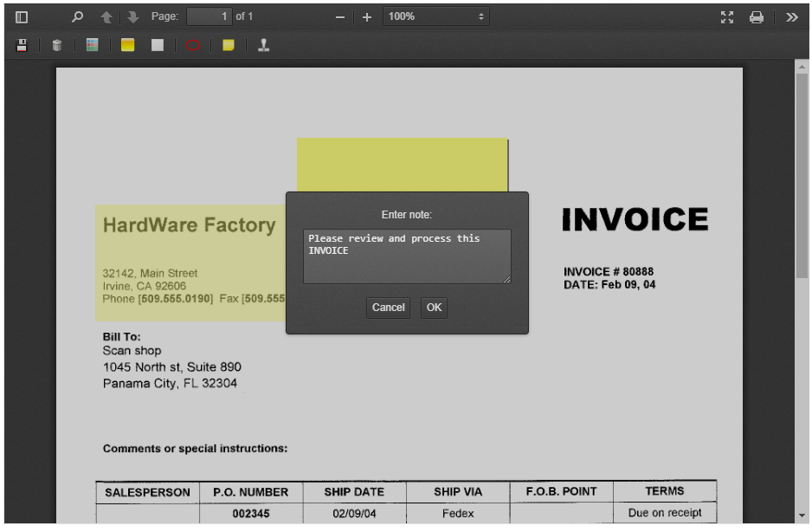The width and height of the screenshot is (812, 532).
Task: Click the '002345' P.O. number cell
Action: pos(251,514)
